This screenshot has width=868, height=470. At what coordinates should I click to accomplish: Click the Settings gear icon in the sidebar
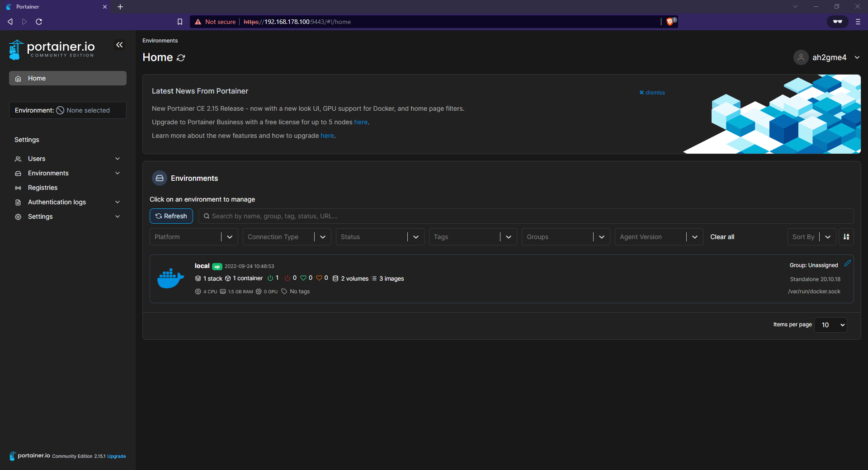18,217
